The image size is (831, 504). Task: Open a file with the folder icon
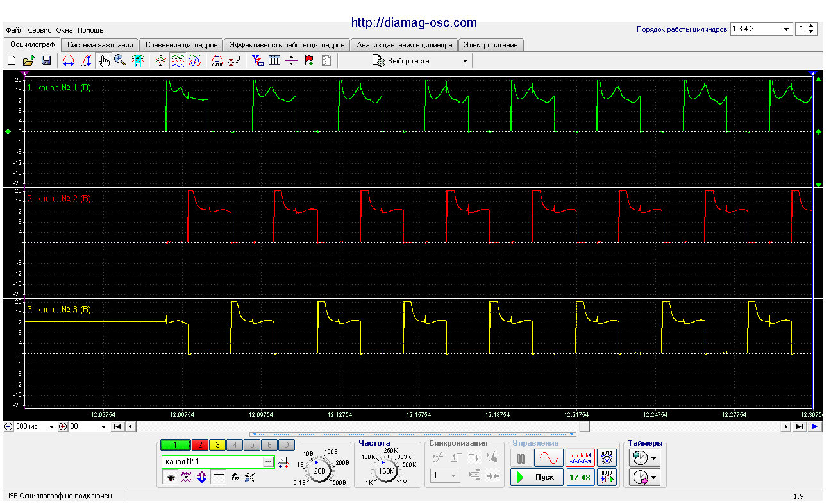[x=28, y=61]
